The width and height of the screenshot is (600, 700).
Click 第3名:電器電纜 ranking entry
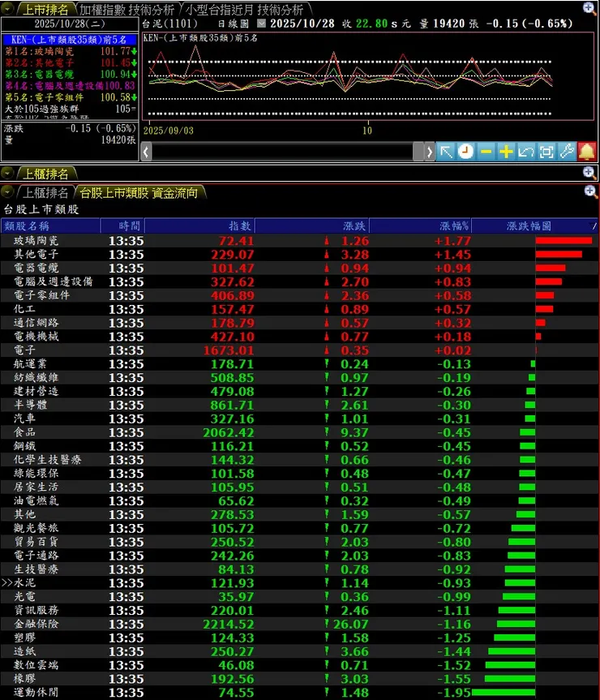[x=70, y=75]
